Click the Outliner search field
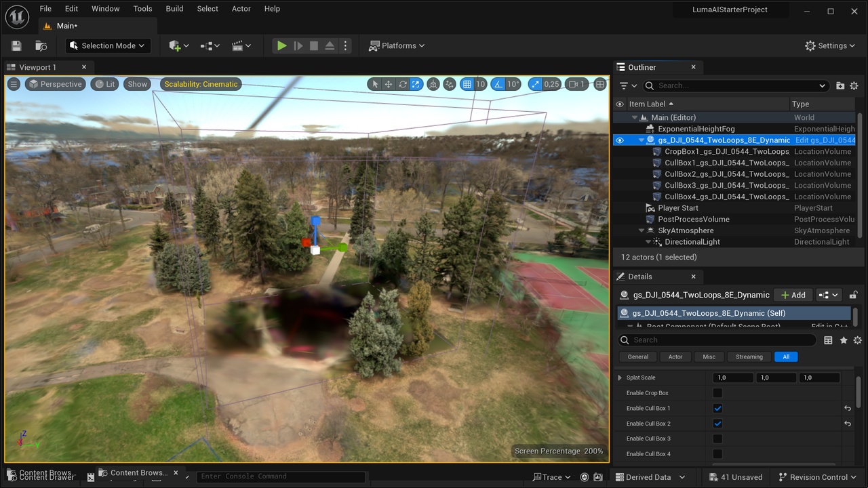The width and height of the screenshot is (868, 488). (x=736, y=85)
